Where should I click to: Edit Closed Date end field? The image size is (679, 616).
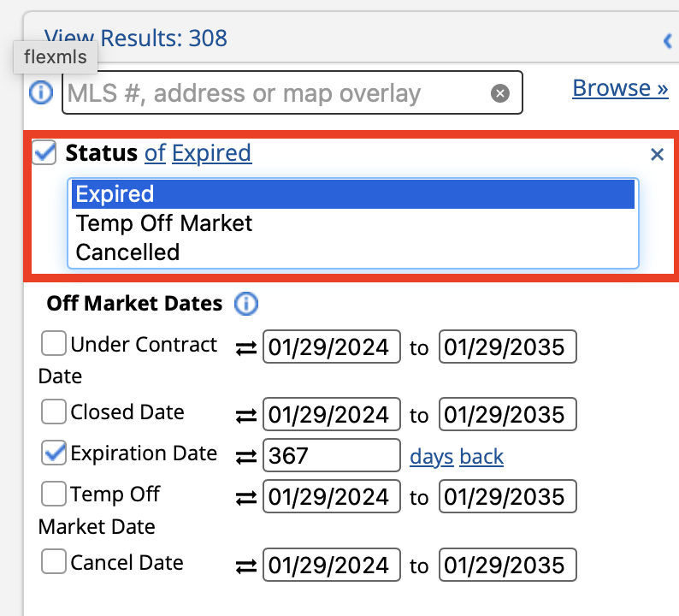click(x=507, y=414)
